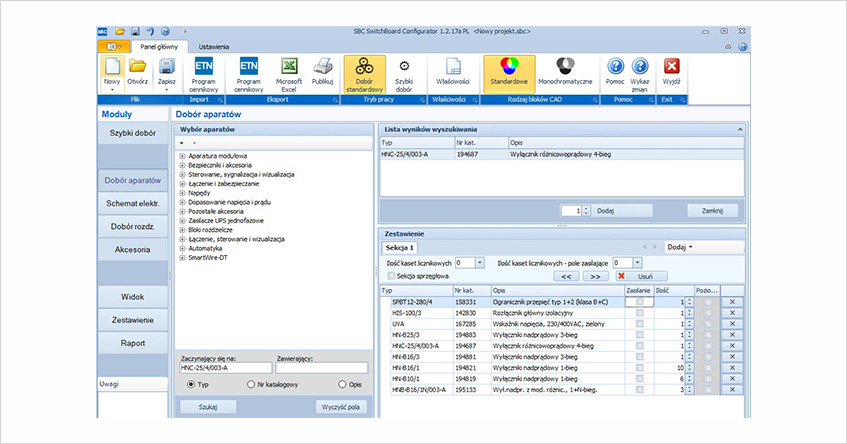Select Standardowe CAD block colors
The image size is (847, 444).
(509, 73)
